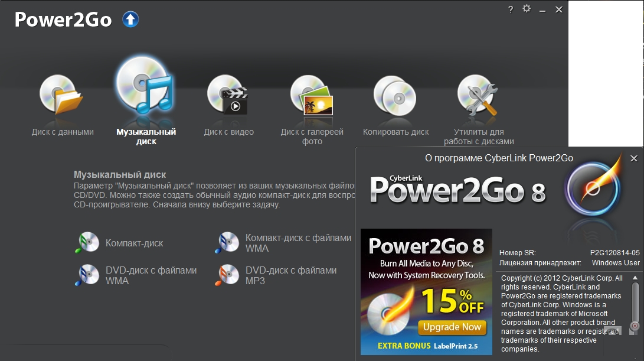644x361 pixels.
Task: Open the Data Disc (Диск с данными) icon
Action: [x=61, y=95]
